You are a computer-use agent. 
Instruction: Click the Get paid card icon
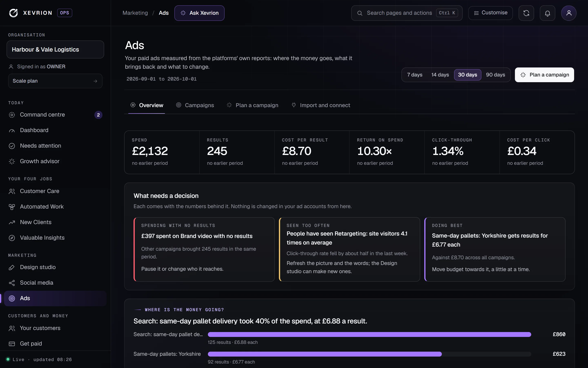pos(12,344)
